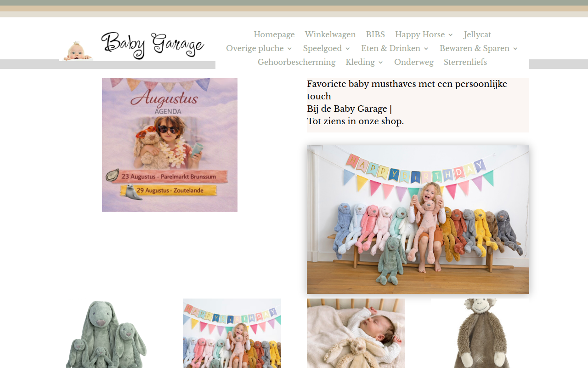
Task: Open the sleeping baby thumbnail
Action: click(356, 333)
